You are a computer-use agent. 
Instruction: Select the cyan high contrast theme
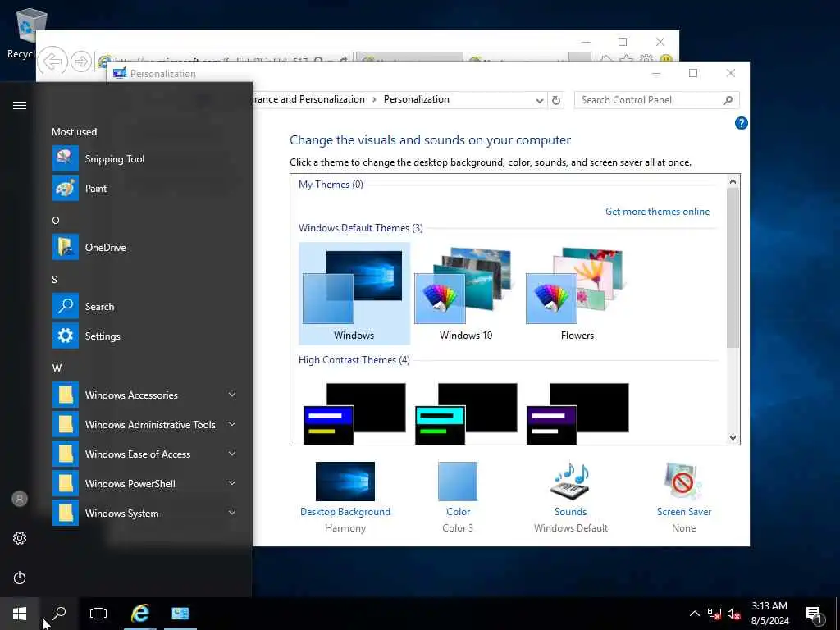tap(466, 413)
